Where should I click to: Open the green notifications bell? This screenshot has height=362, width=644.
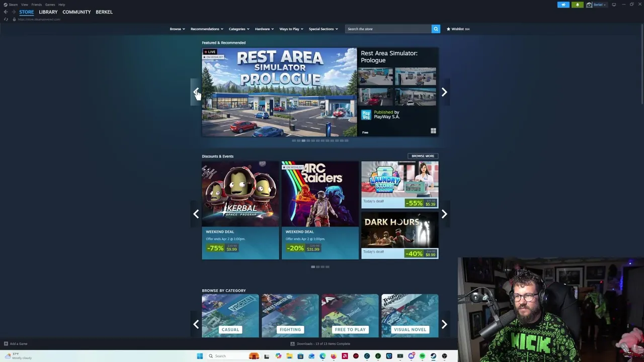pyautogui.click(x=578, y=5)
